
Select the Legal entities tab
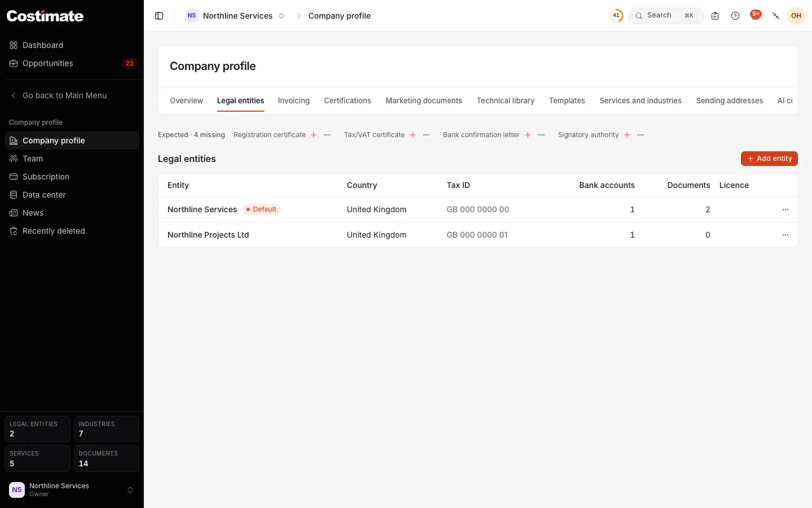pos(241,100)
